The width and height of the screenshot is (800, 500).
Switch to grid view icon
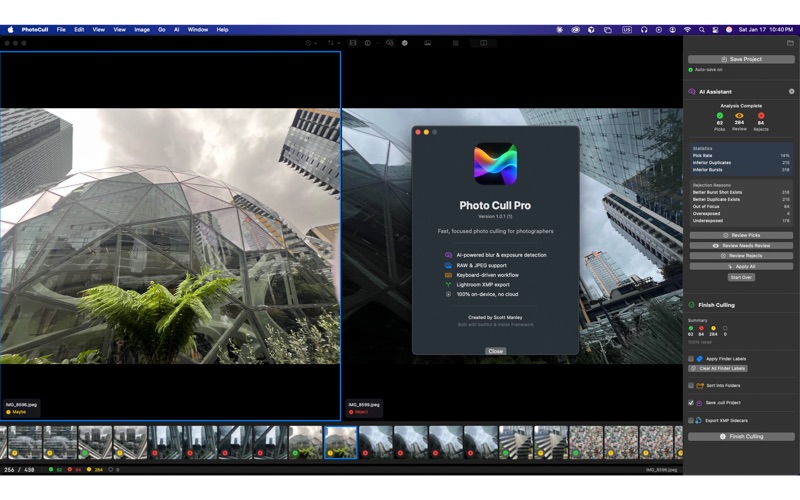pos(455,43)
